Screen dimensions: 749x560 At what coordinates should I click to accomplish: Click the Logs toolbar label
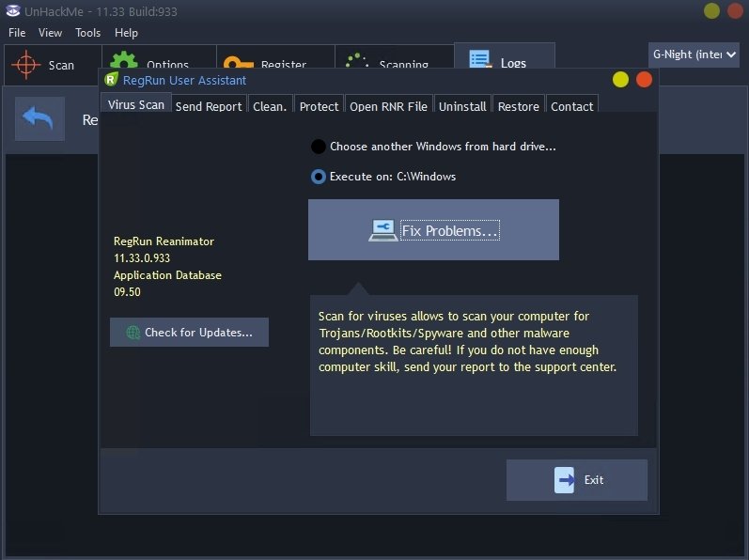coord(513,63)
